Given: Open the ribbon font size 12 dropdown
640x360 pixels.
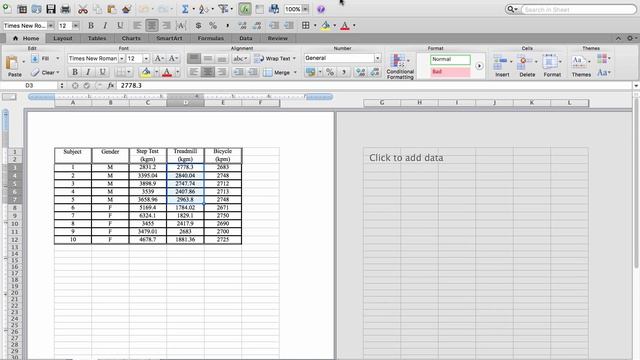Looking at the screenshot, I should coord(146,58).
